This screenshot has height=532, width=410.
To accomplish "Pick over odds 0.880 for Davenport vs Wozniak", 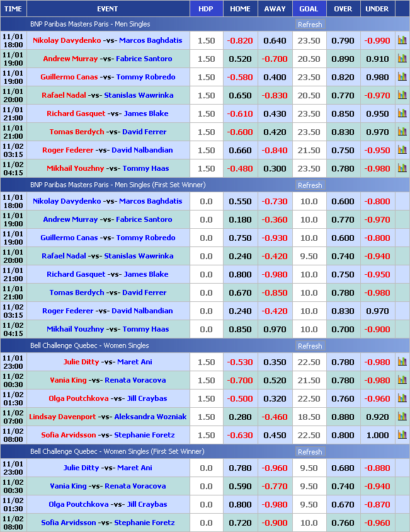I will pos(343,417).
